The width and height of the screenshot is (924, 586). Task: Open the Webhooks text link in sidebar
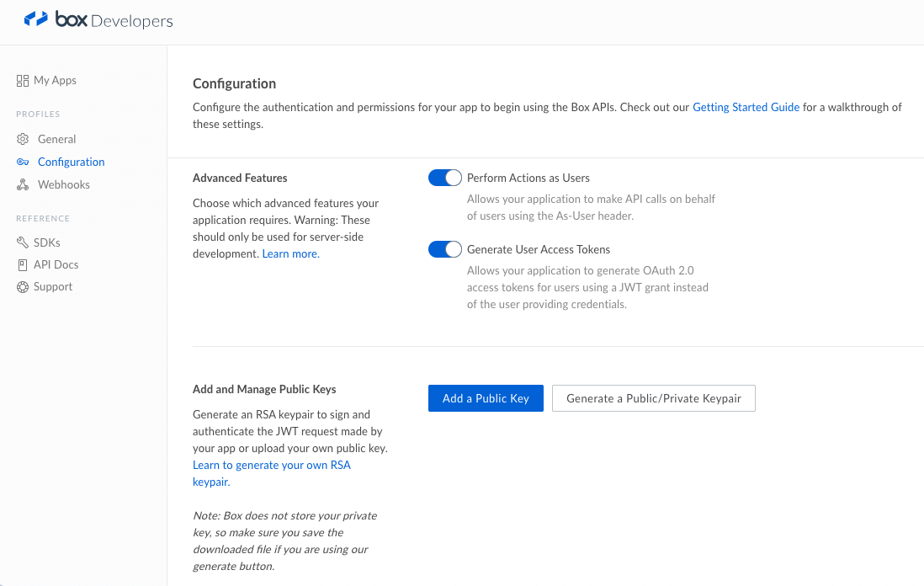(x=64, y=185)
